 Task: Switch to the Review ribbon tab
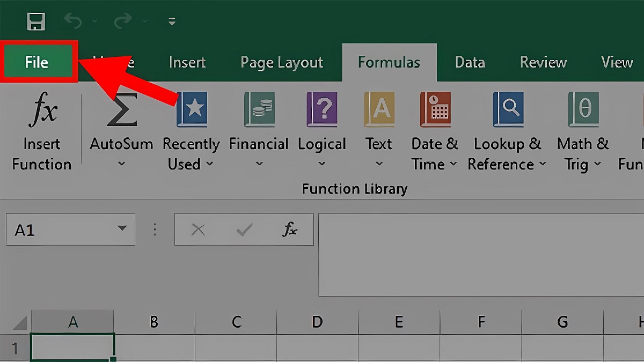543,62
